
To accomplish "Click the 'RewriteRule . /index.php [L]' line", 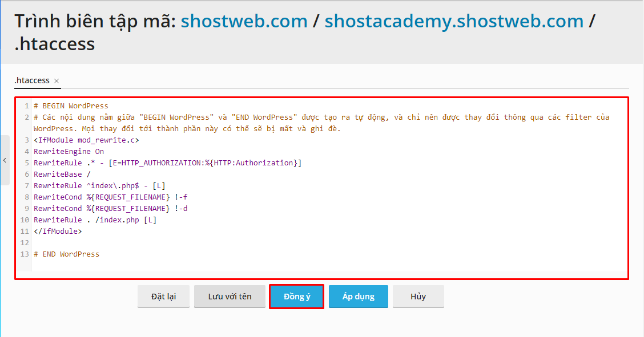I will point(95,220).
